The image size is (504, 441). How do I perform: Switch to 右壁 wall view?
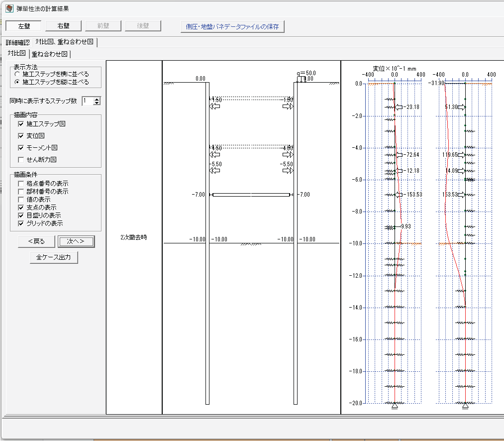pyautogui.click(x=63, y=26)
